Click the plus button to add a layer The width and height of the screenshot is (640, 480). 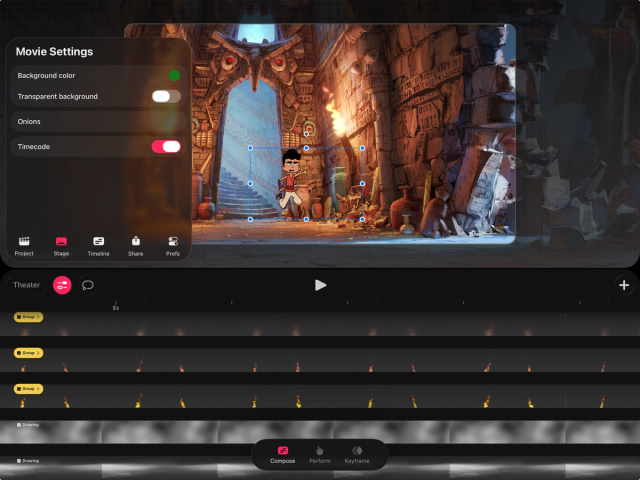pos(624,285)
